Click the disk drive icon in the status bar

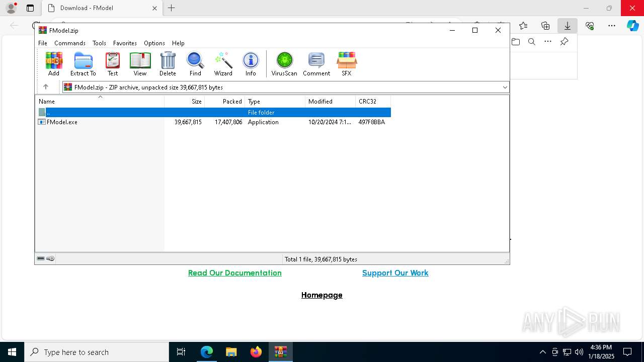tap(41, 258)
